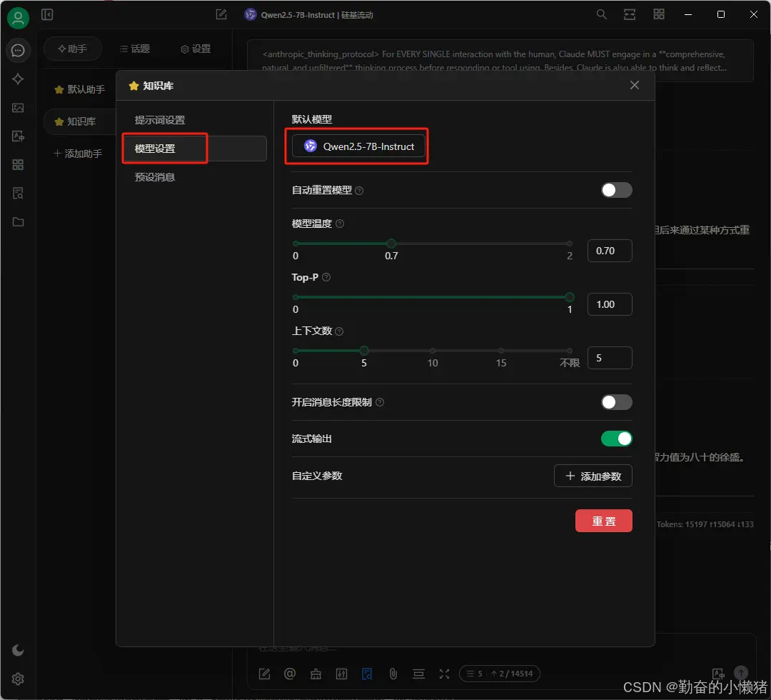This screenshot has height=700, width=771.
Task: Click help icon beside 模型温度
Action: click(340, 224)
